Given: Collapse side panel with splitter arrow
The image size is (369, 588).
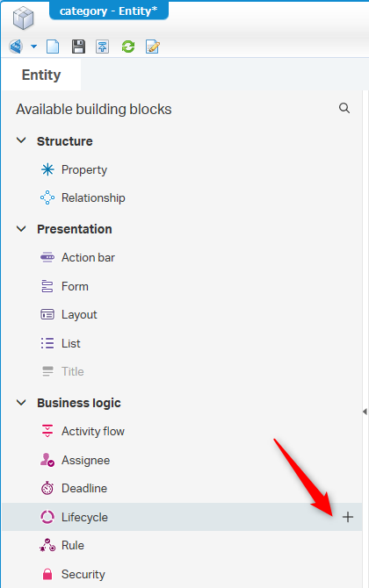Looking at the screenshot, I should coord(365,412).
